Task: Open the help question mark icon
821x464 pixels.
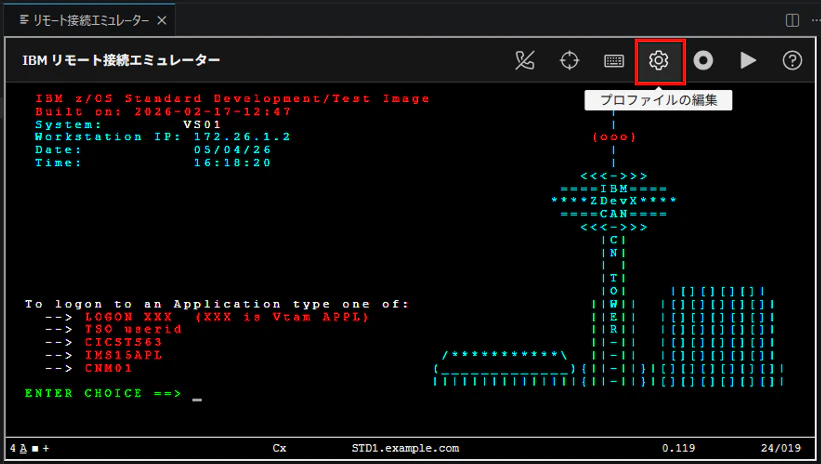Action: (792, 61)
